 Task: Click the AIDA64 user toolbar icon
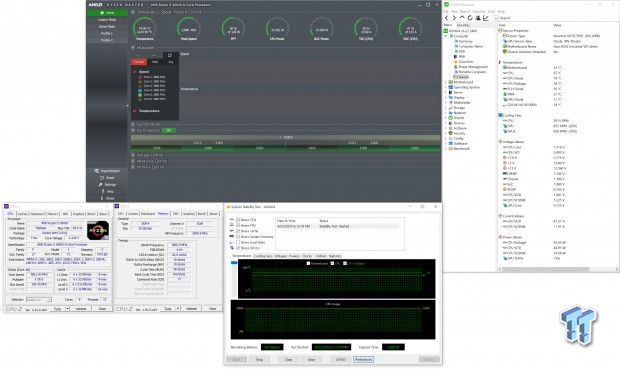tap(478, 18)
